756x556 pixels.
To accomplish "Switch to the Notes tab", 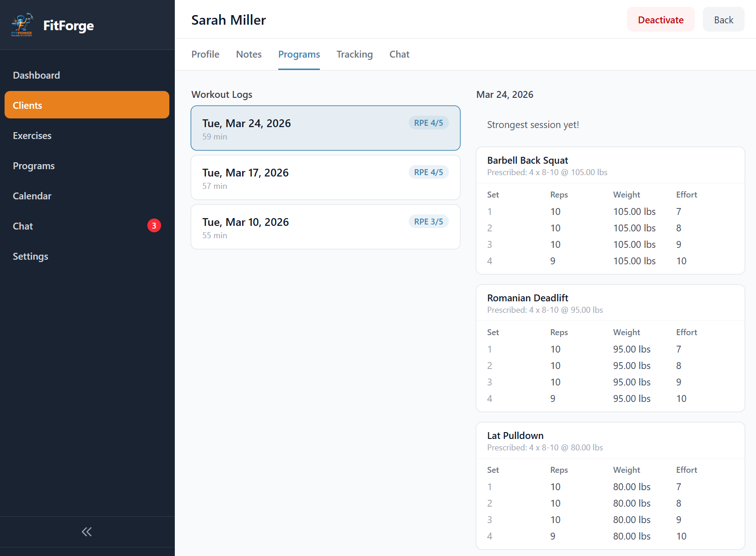I will click(248, 54).
